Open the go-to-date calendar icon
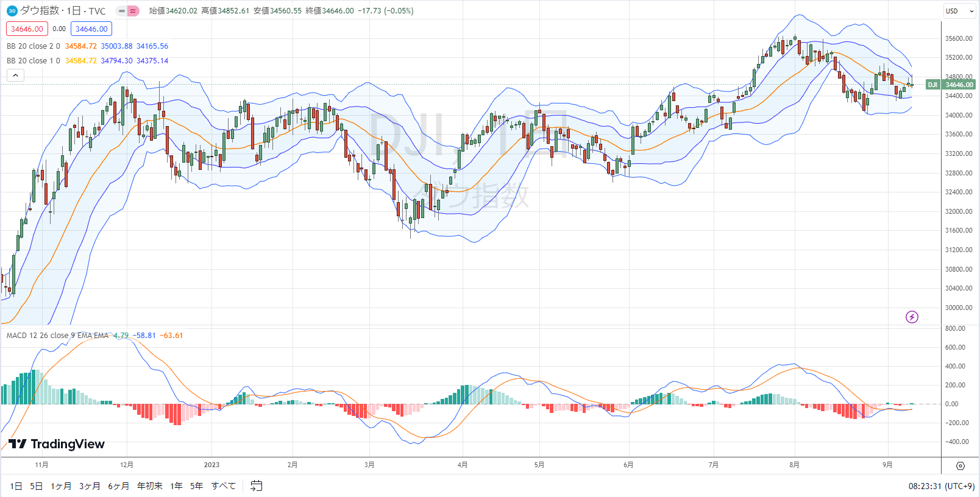The width and height of the screenshot is (980, 497). [257, 485]
